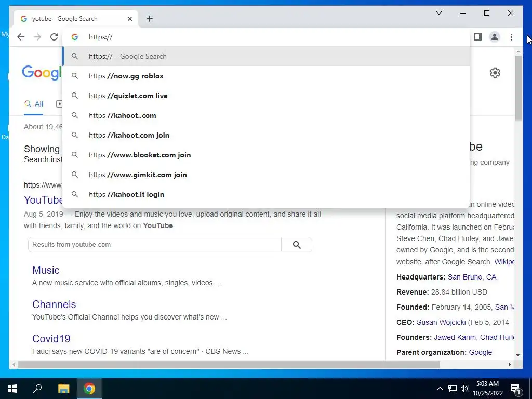Click the vertical scrollbar thumb of the page
Image resolution: width=532 pixels, height=399 pixels.
518,87
